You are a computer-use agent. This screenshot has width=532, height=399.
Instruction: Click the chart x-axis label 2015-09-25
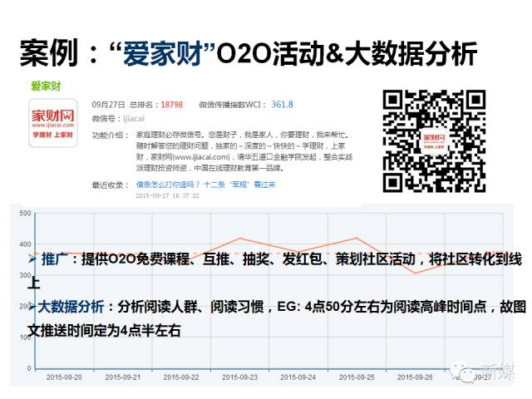(x=357, y=377)
